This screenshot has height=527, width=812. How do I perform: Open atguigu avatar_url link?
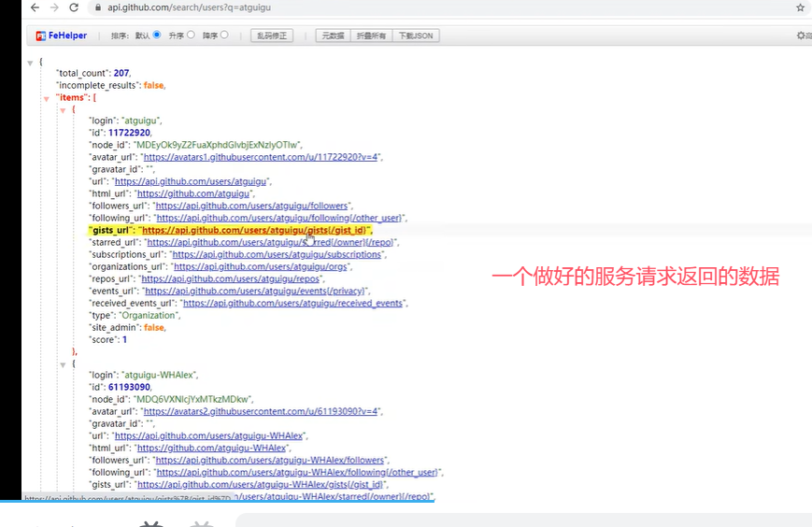(x=261, y=157)
